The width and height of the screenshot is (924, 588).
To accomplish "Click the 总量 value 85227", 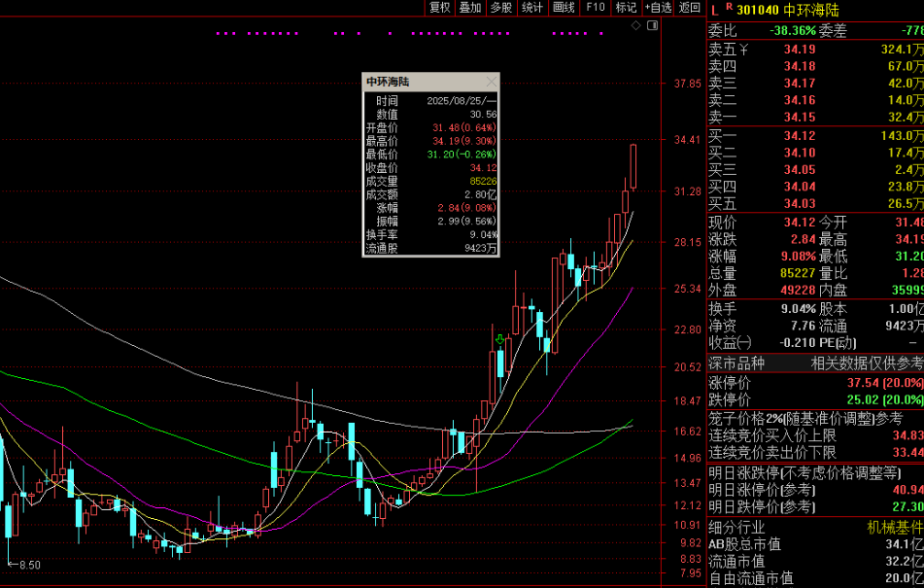I will (x=798, y=273).
